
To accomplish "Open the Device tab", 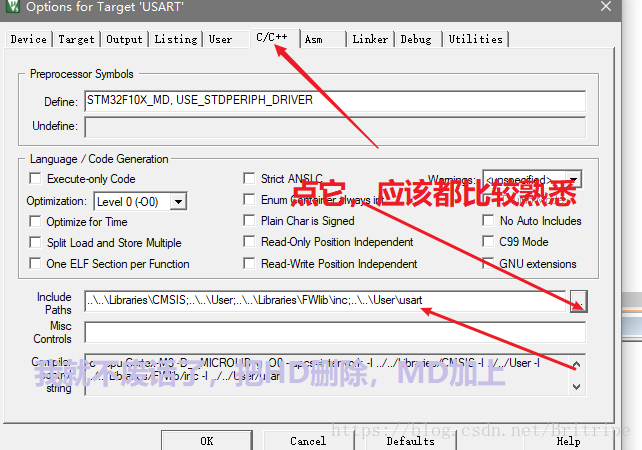I will [29, 39].
